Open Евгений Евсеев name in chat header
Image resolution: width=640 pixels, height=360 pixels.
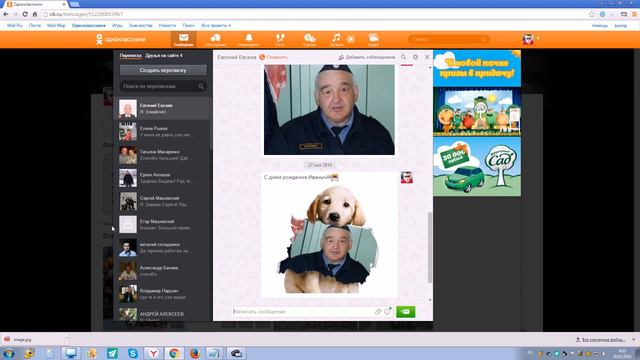[x=237, y=57]
